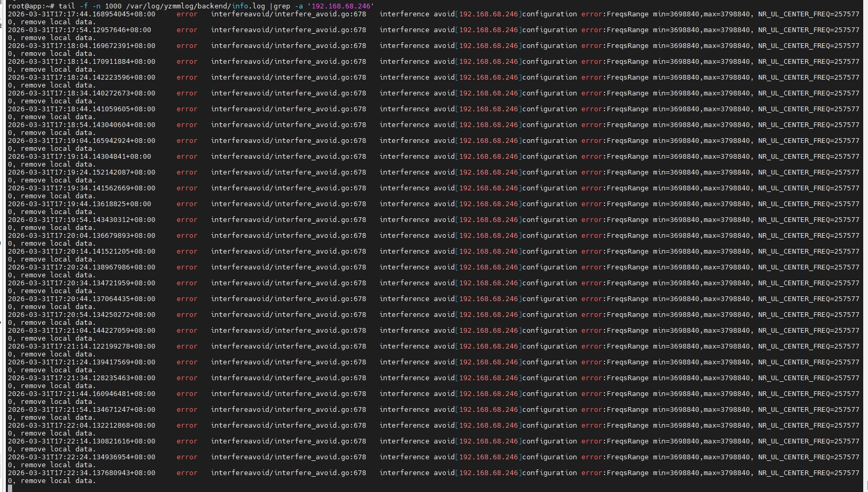868x492 pixels.
Task: Click FreqsRange text on the 17:22:14 line
Action: point(627,441)
